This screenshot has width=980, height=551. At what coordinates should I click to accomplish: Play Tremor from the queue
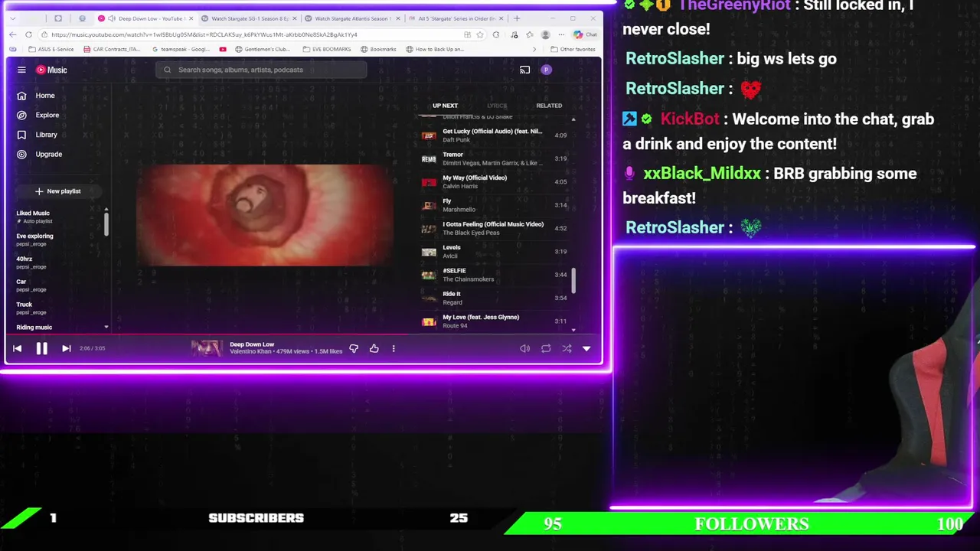coord(494,158)
